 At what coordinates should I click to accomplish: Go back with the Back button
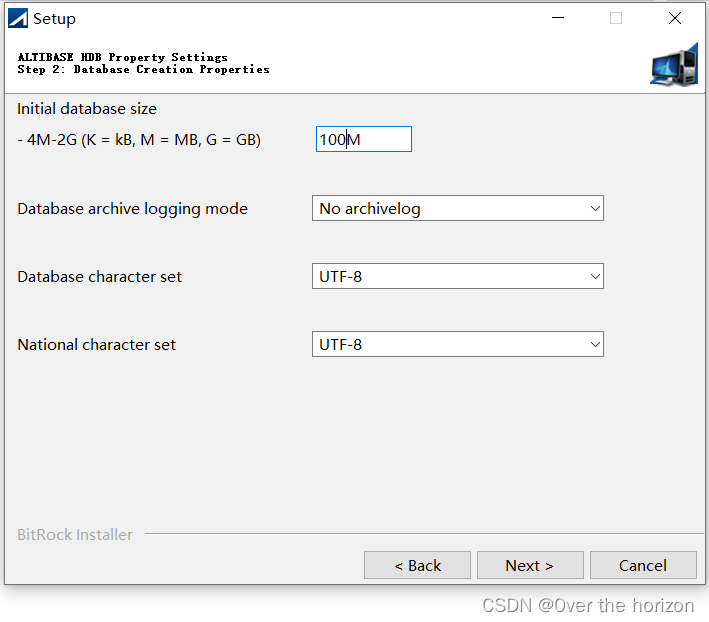click(x=417, y=565)
